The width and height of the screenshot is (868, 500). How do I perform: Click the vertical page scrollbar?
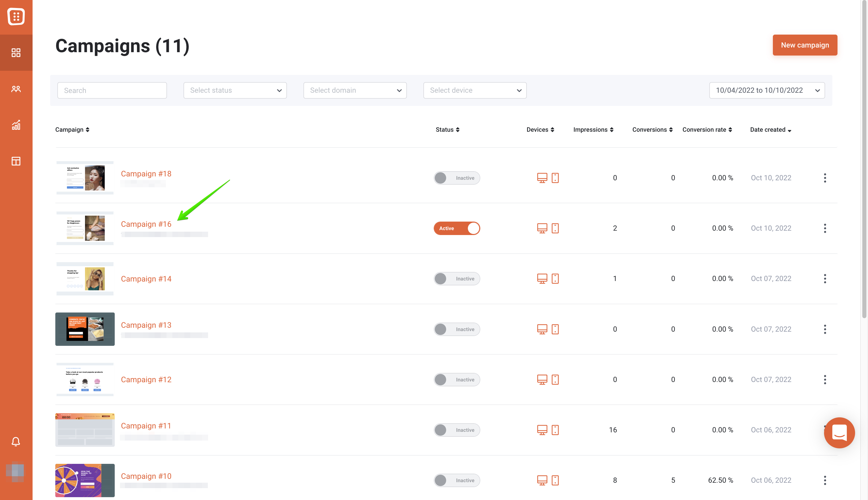(x=864, y=160)
